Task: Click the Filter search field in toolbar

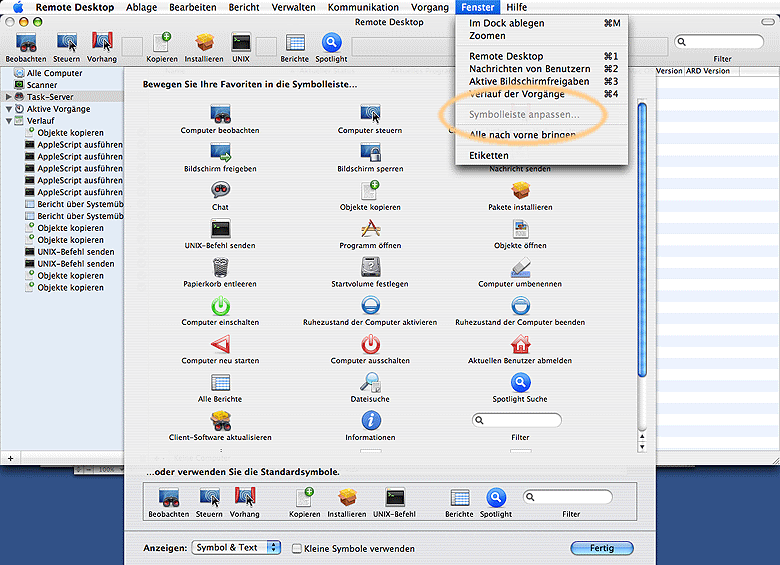Action: coord(720,42)
